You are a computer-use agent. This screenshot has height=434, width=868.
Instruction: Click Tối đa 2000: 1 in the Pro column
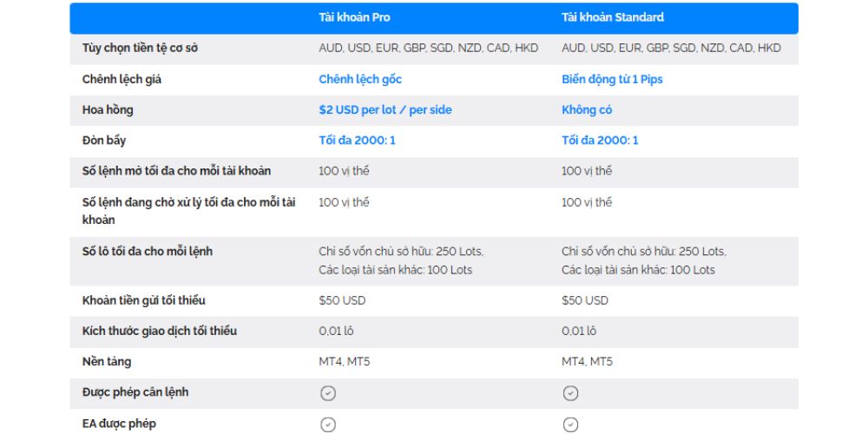[357, 141]
